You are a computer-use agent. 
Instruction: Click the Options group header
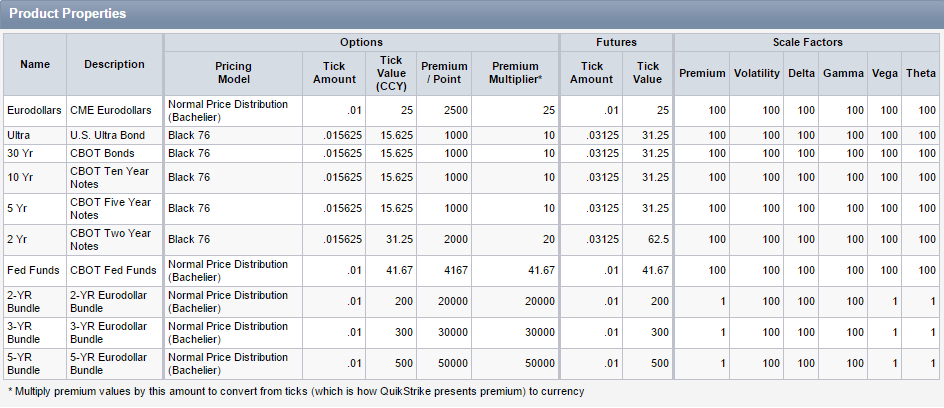(x=361, y=43)
